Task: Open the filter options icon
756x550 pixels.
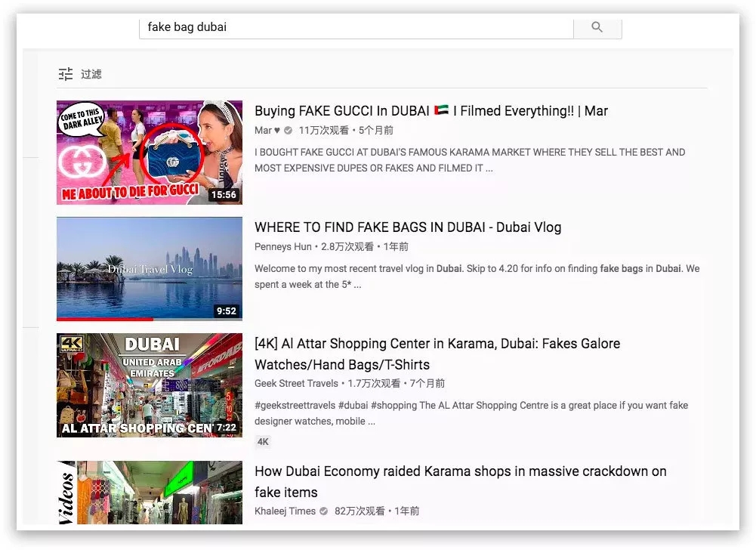Action: (x=66, y=74)
